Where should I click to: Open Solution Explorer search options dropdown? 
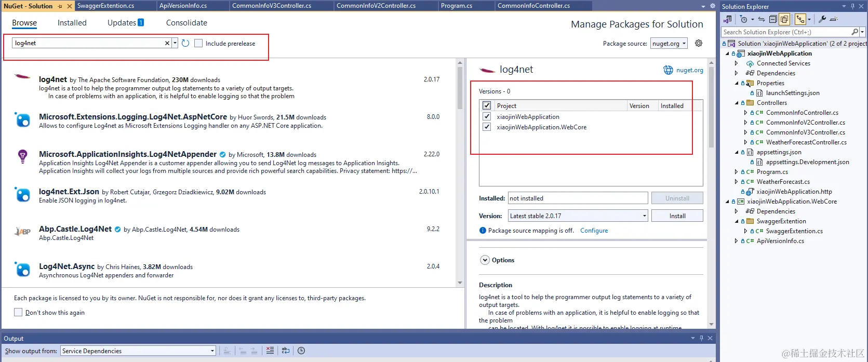(x=862, y=32)
